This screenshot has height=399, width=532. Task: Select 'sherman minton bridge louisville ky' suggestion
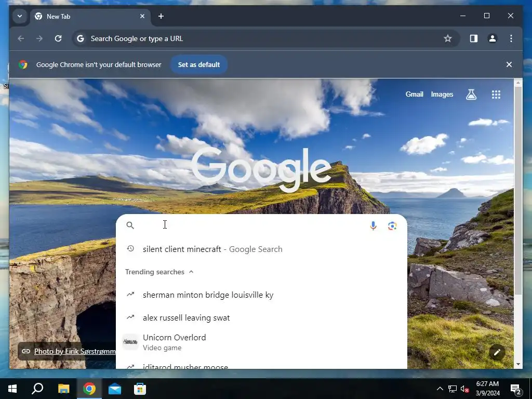click(261, 295)
